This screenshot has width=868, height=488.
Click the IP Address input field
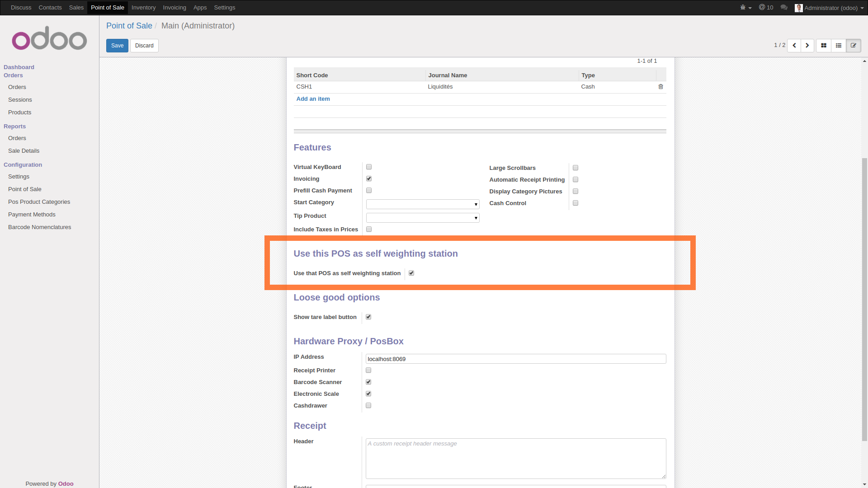click(515, 359)
